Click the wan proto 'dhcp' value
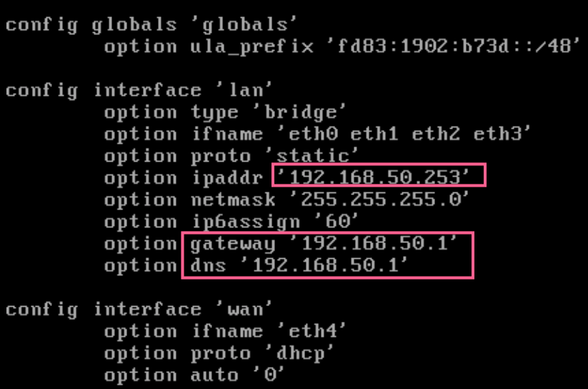 tap(299, 354)
